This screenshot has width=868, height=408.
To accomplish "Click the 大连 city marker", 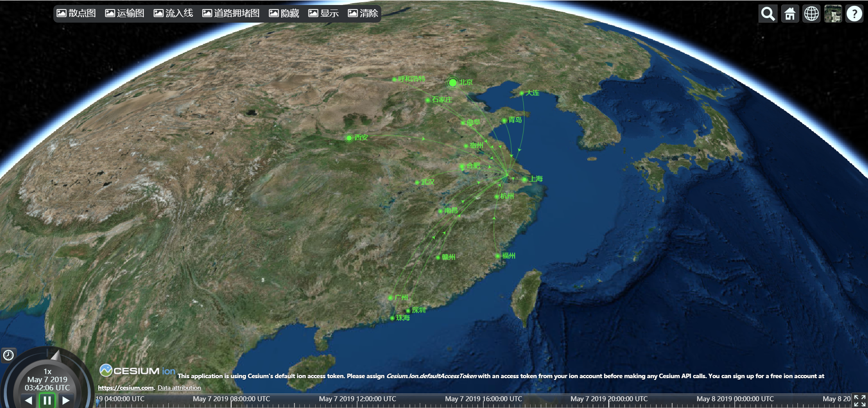I will (522, 93).
